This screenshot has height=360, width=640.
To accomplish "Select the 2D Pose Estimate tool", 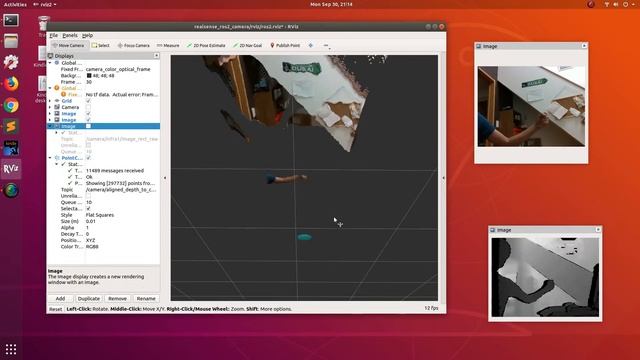I will (206, 45).
